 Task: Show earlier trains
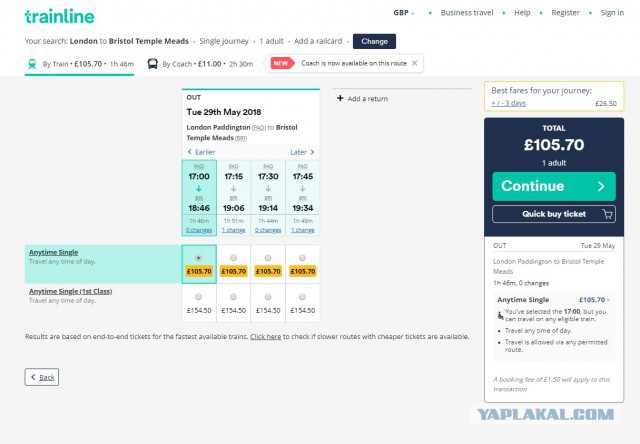[x=201, y=152]
